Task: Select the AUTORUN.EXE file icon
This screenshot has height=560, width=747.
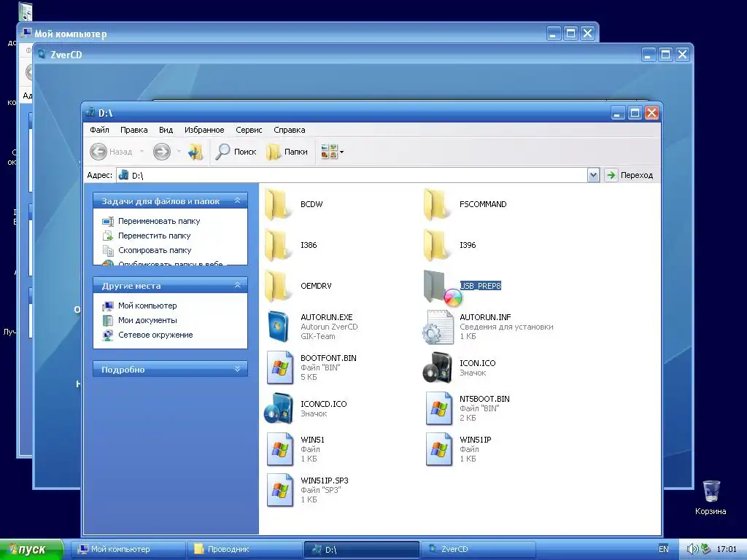Action: (x=278, y=327)
